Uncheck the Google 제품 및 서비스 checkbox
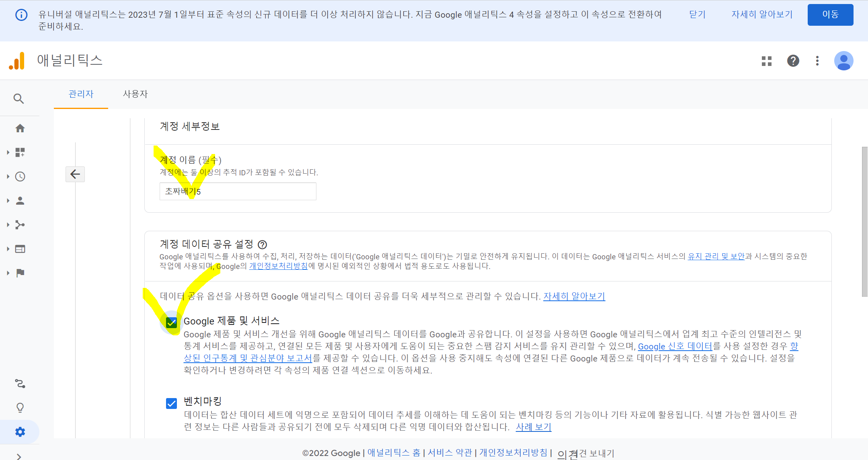Image resolution: width=868 pixels, height=460 pixels. pyautogui.click(x=172, y=322)
